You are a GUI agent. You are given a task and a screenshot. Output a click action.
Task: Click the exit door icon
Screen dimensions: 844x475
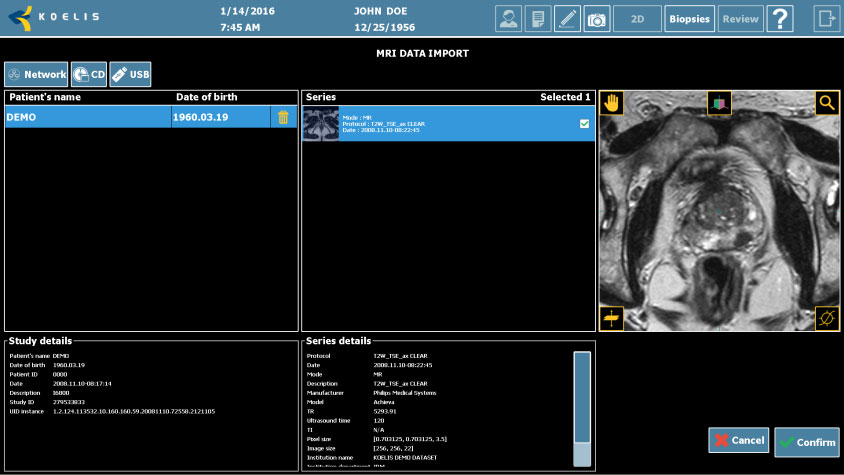point(826,19)
